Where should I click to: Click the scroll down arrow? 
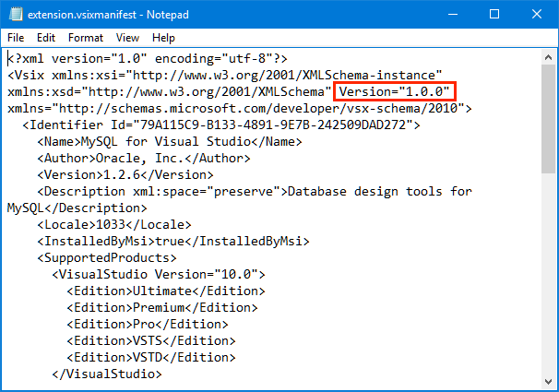548,382
